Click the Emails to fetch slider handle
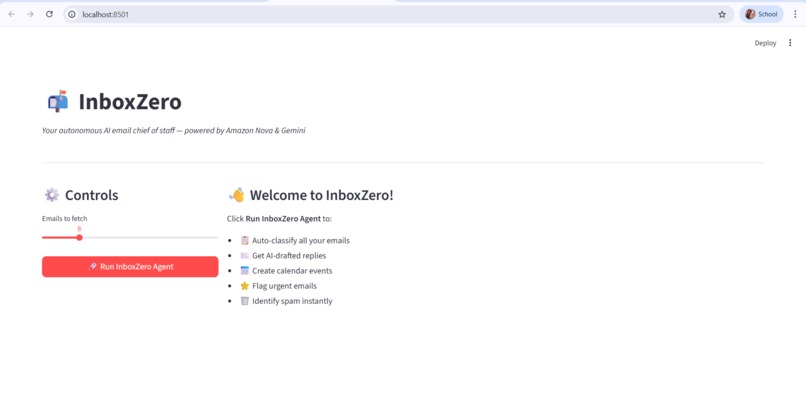This screenshot has width=806, height=405. 79,237
